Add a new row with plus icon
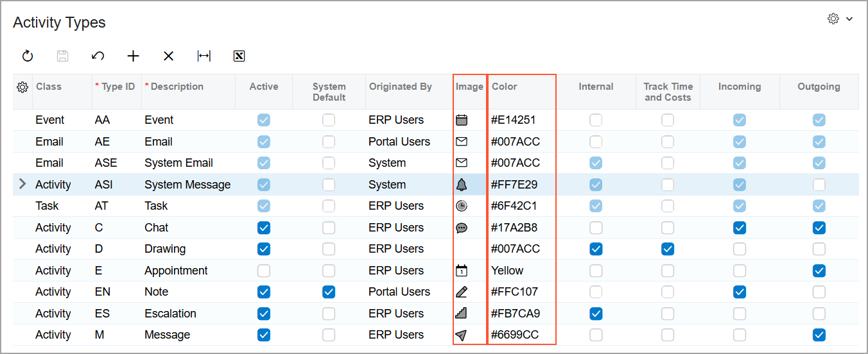868x354 pixels. click(x=133, y=56)
